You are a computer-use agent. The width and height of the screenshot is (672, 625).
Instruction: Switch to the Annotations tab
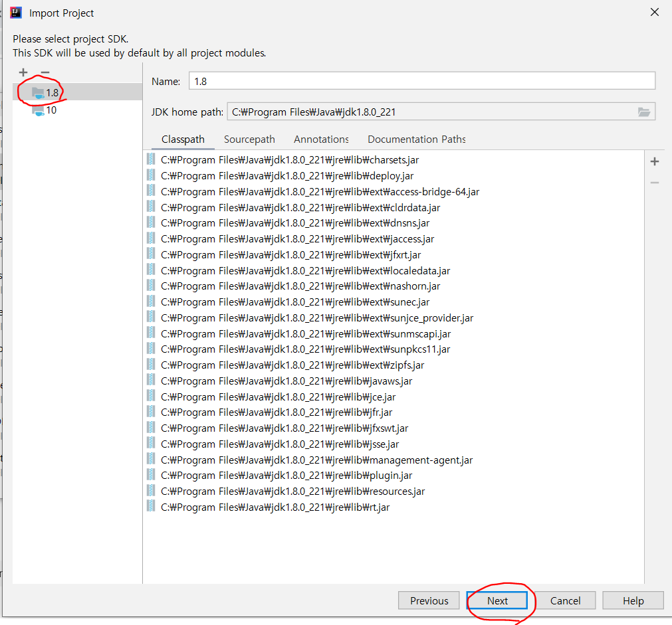321,139
